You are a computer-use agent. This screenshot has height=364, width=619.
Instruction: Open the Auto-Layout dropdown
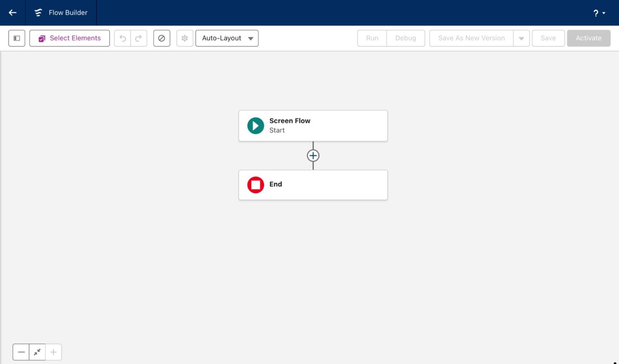coord(227,38)
